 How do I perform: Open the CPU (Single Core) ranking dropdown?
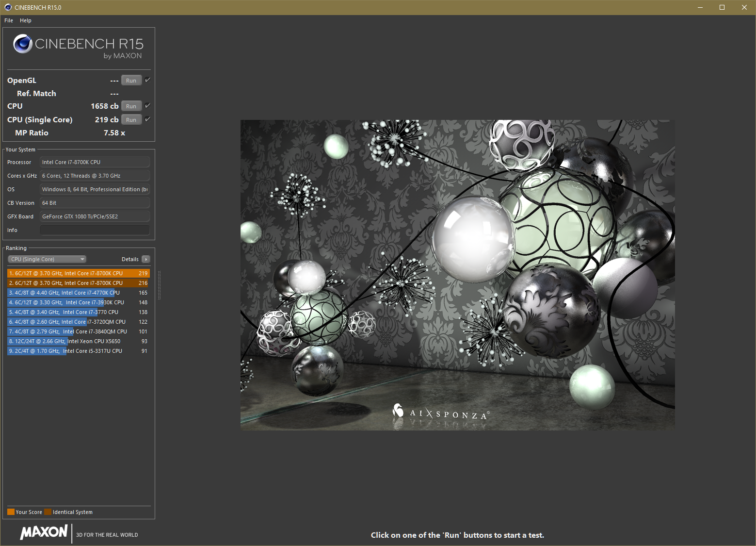pyautogui.click(x=47, y=259)
